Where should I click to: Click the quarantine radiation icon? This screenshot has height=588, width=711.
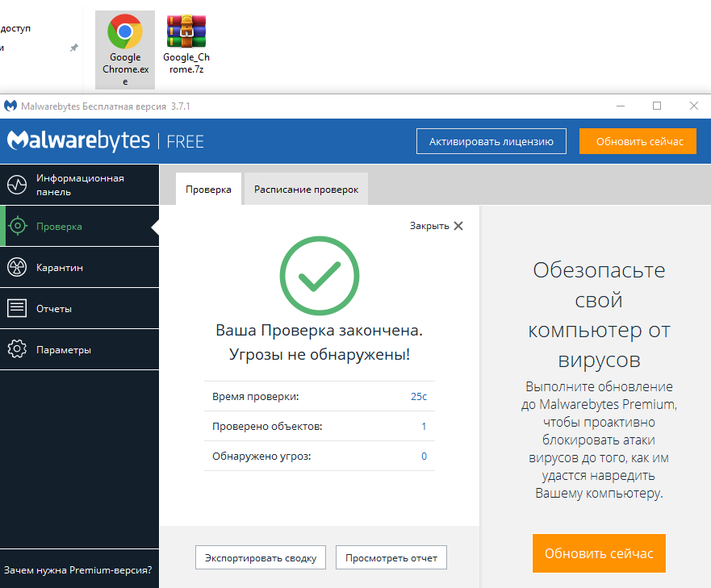pos(17,267)
